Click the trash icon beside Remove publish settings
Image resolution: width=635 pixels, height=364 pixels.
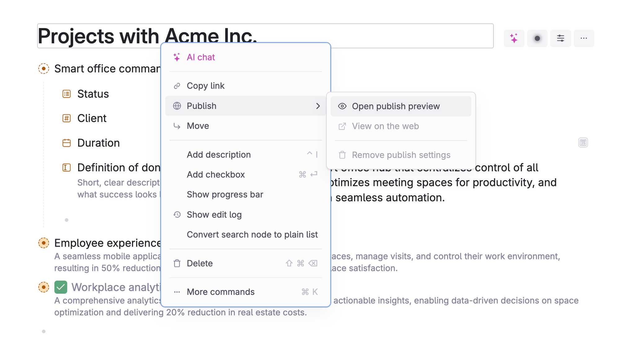coord(342,155)
